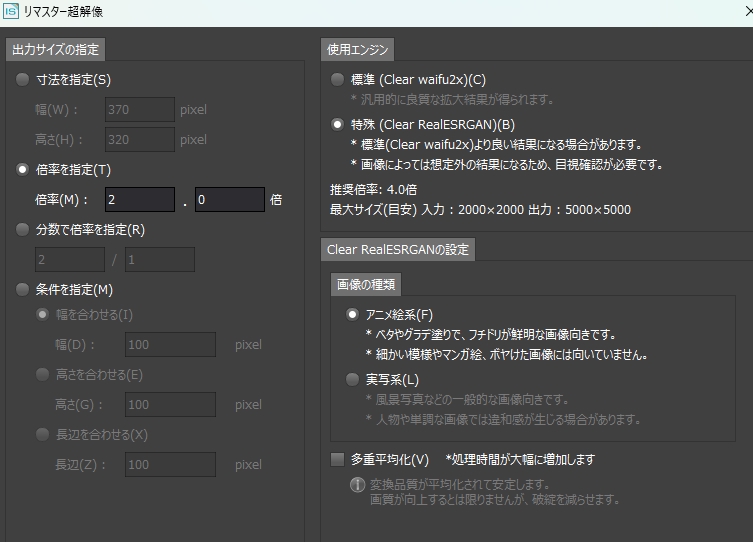
Task: Click the 倍率(M) integer field showing 2
Action: [x=140, y=199]
